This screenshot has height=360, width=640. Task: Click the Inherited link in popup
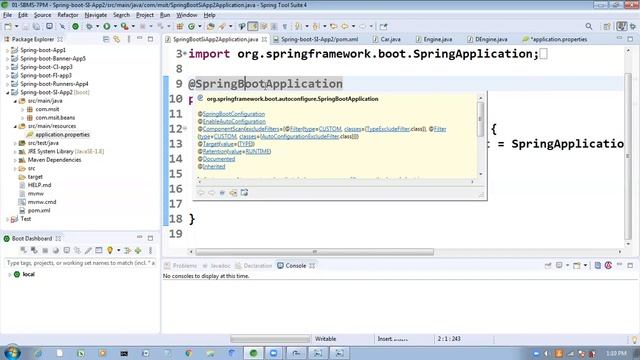click(214, 167)
